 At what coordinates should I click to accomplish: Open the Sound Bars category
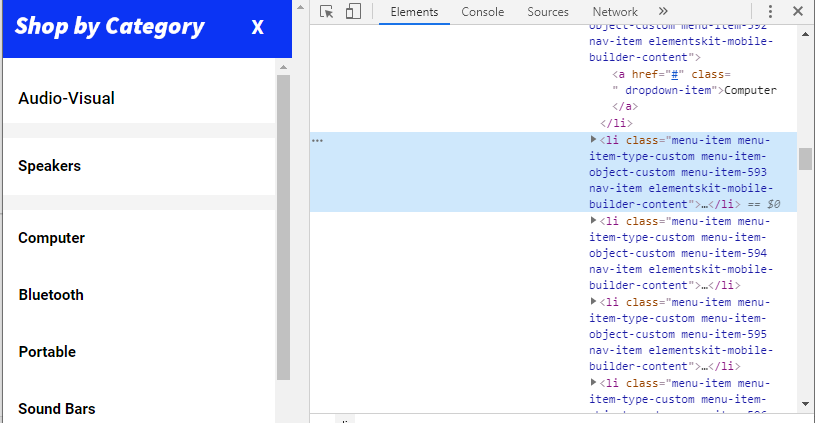pos(57,409)
